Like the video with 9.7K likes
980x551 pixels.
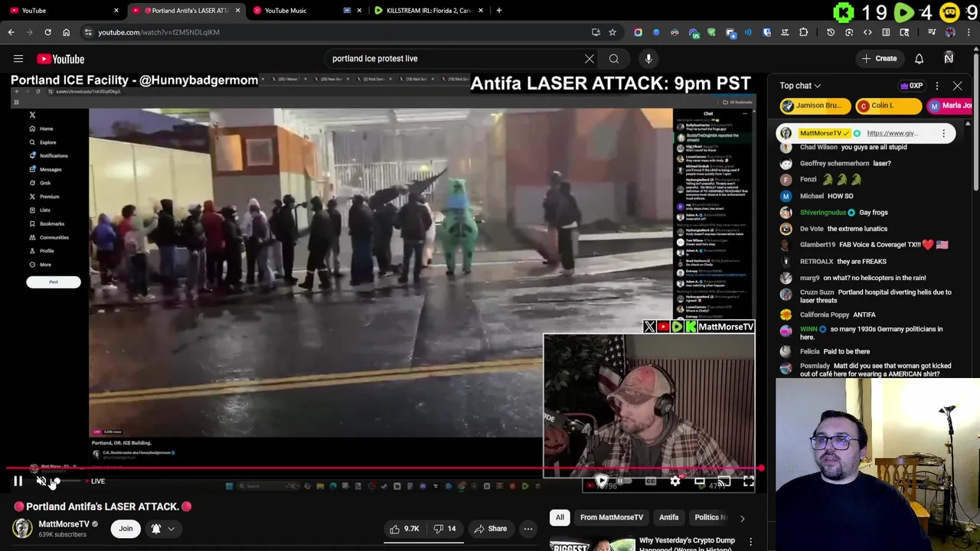404,529
